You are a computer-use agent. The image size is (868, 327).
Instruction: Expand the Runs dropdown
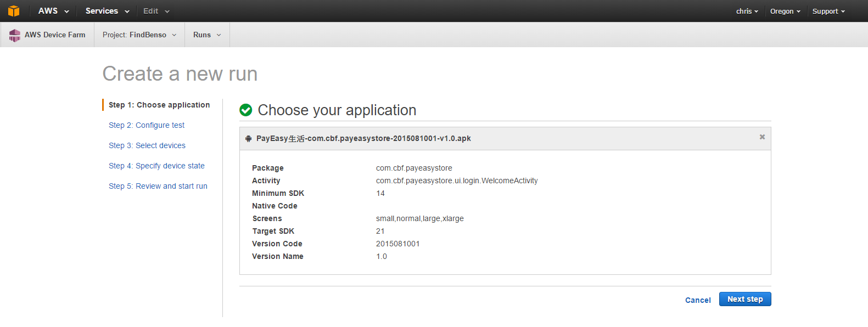point(207,35)
